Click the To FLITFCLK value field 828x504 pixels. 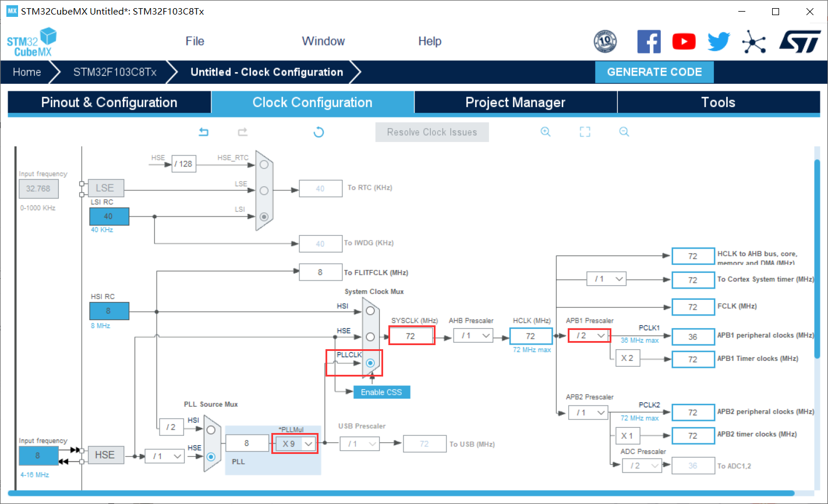[320, 272]
